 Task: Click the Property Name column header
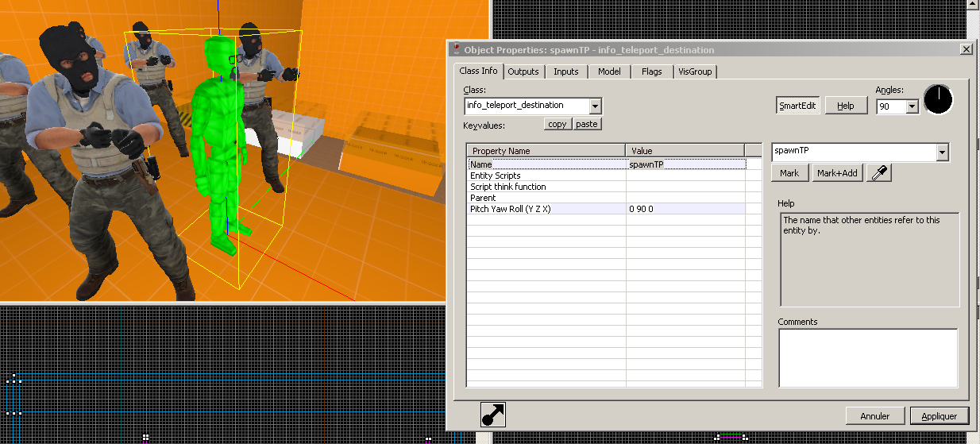546,151
